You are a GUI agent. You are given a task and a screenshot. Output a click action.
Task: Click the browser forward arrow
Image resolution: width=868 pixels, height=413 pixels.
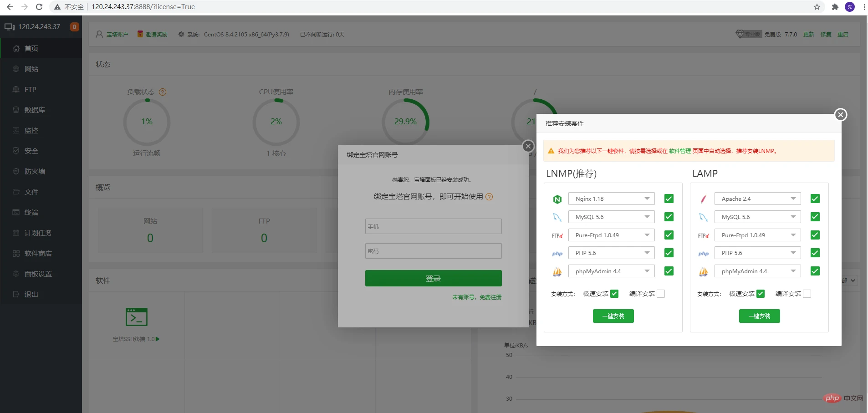[x=25, y=7]
